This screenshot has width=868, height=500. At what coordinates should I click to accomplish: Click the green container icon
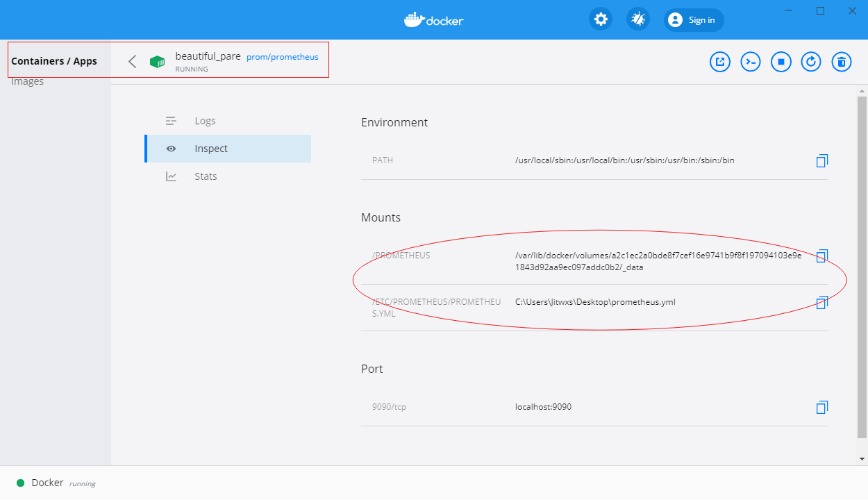tap(158, 62)
